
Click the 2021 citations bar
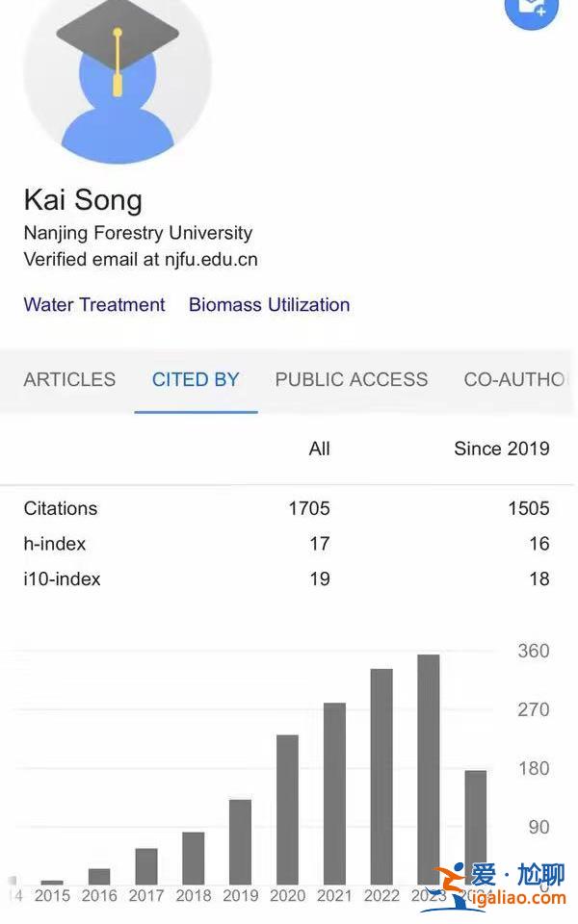tap(334, 793)
